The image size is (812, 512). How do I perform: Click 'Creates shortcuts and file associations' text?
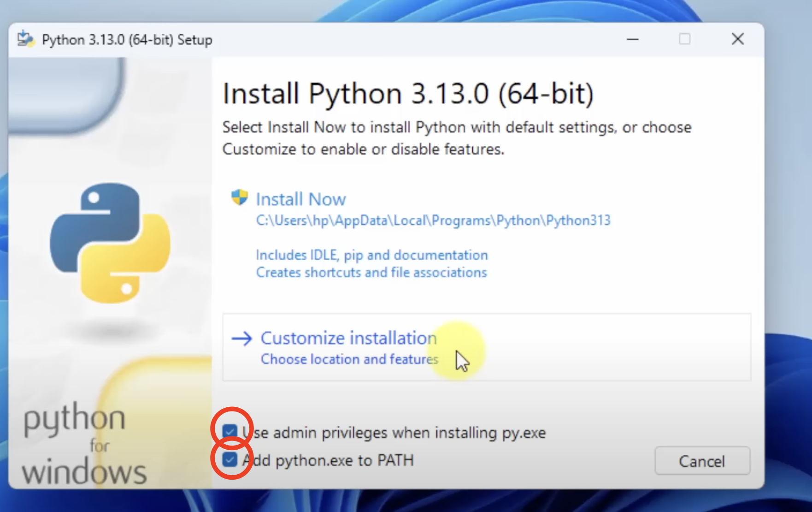coord(371,273)
